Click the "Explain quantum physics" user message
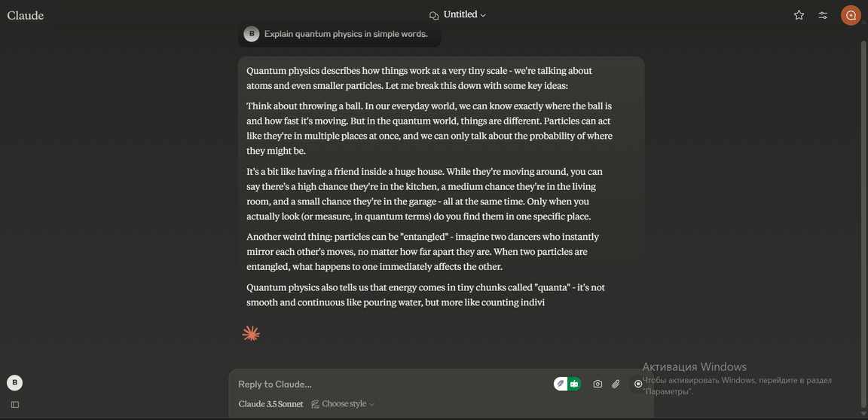The height and width of the screenshot is (420, 868). click(346, 34)
